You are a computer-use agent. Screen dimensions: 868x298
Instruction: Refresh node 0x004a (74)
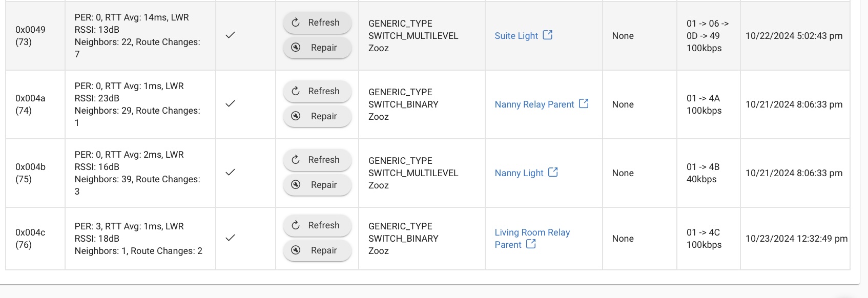(317, 91)
